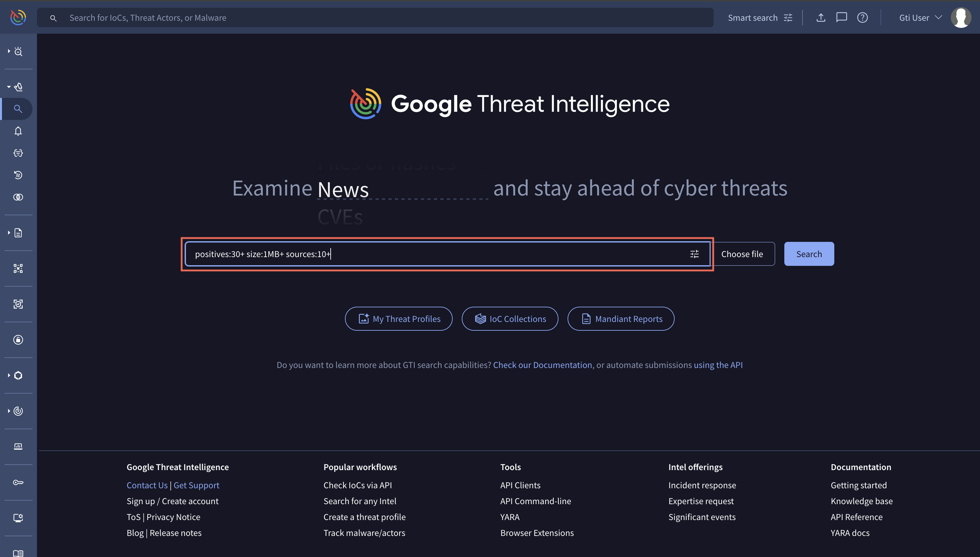This screenshot has width=980, height=557.
Task: Expand the Intel offerings section
Action: (695, 467)
